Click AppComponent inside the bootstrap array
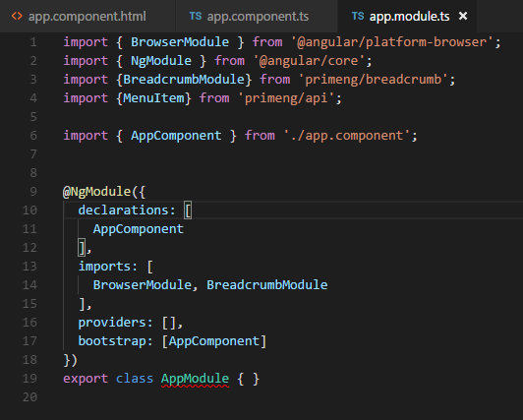 tap(213, 341)
